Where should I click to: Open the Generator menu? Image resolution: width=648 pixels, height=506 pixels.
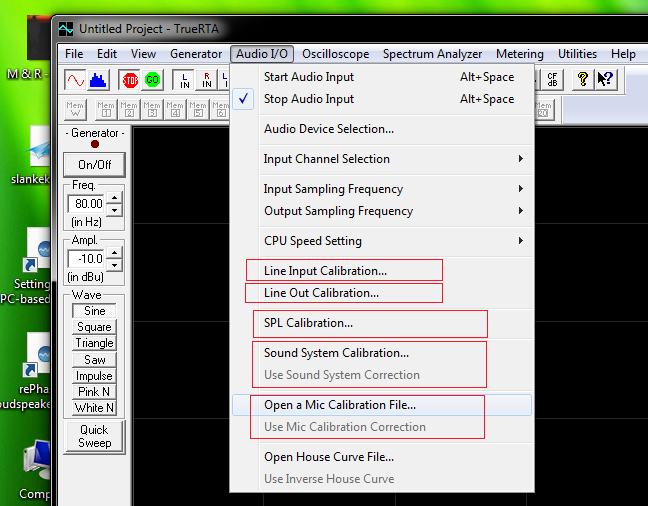point(196,54)
